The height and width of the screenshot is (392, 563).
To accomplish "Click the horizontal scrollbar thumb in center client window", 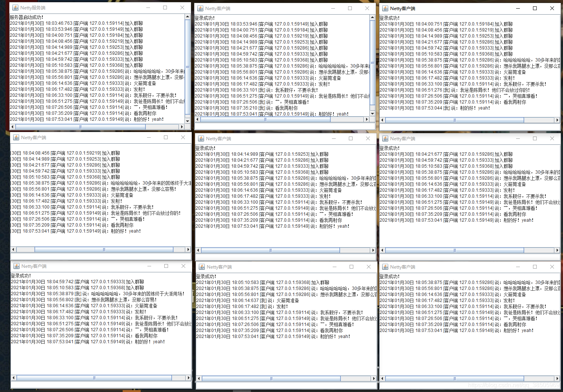I will [x=270, y=250].
